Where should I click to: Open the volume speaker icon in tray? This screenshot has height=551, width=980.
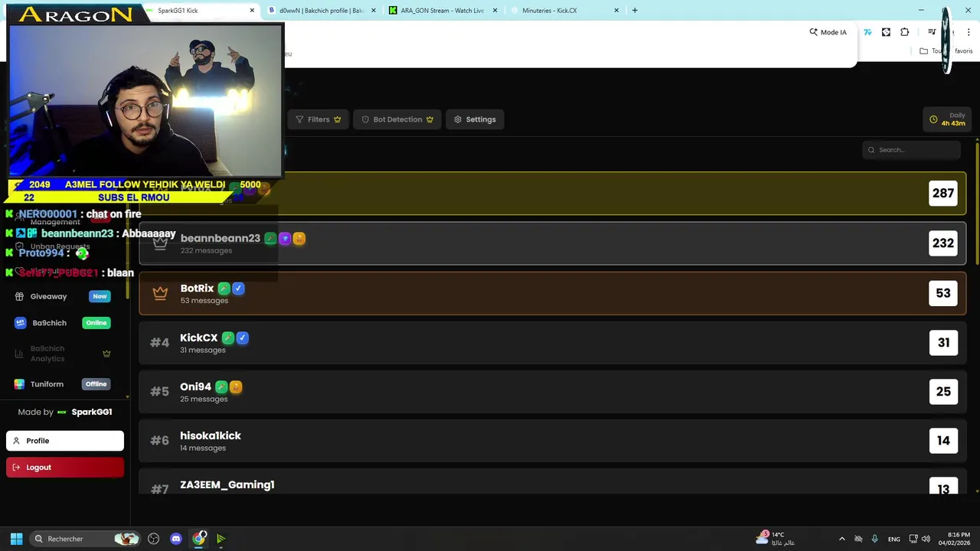pyautogui.click(x=926, y=539)
